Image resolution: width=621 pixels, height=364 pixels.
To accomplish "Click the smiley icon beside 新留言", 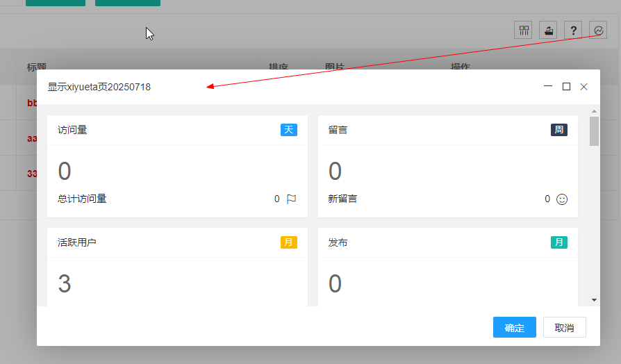I will click(x=562, y=199).
